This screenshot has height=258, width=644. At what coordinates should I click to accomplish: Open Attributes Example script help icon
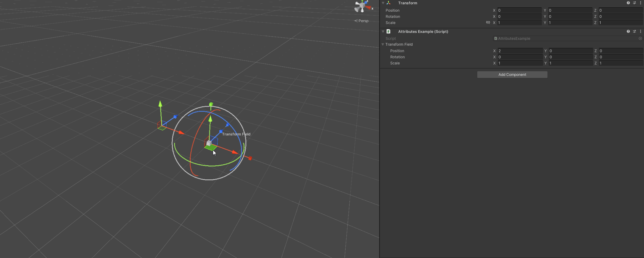pos(628,31)
